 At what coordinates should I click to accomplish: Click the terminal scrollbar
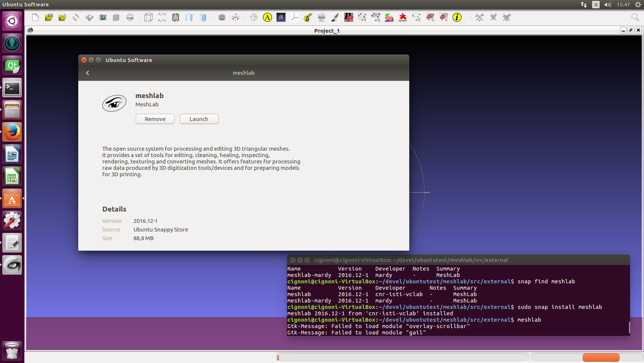[x=629, y=327]
